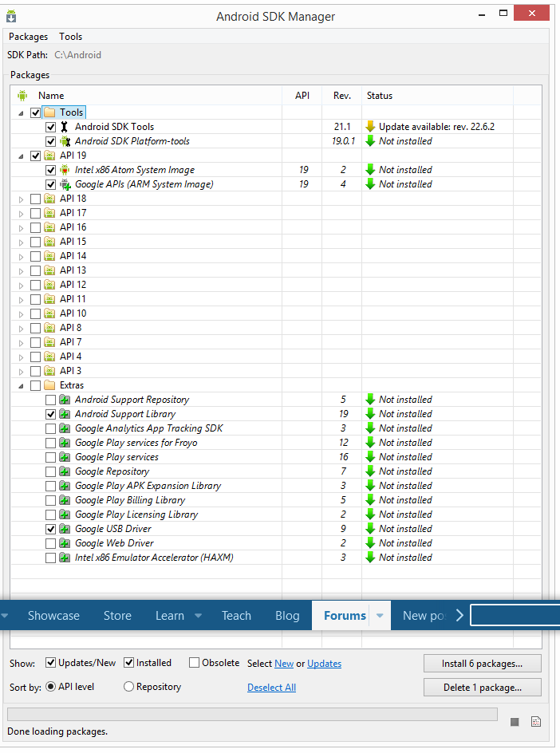Click the Select New link
The width and height of the screenshot is (560, 753).
coord(284,663)
